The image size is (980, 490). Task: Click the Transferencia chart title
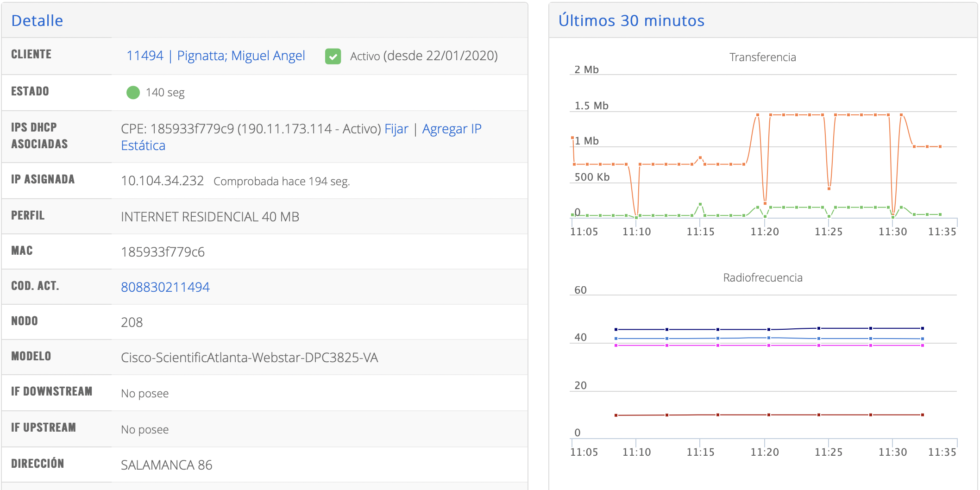click(x=762, y=57)
